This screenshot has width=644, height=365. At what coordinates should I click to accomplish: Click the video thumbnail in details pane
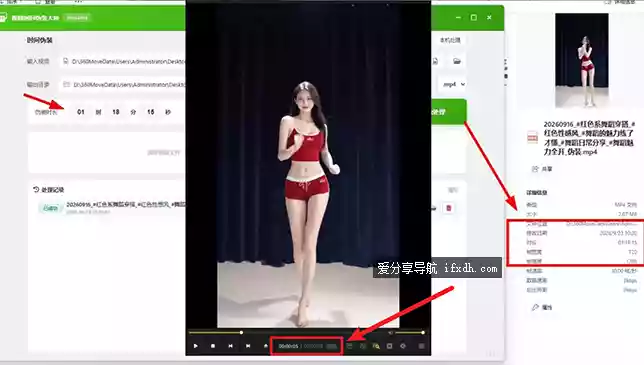tap(582, 60)
